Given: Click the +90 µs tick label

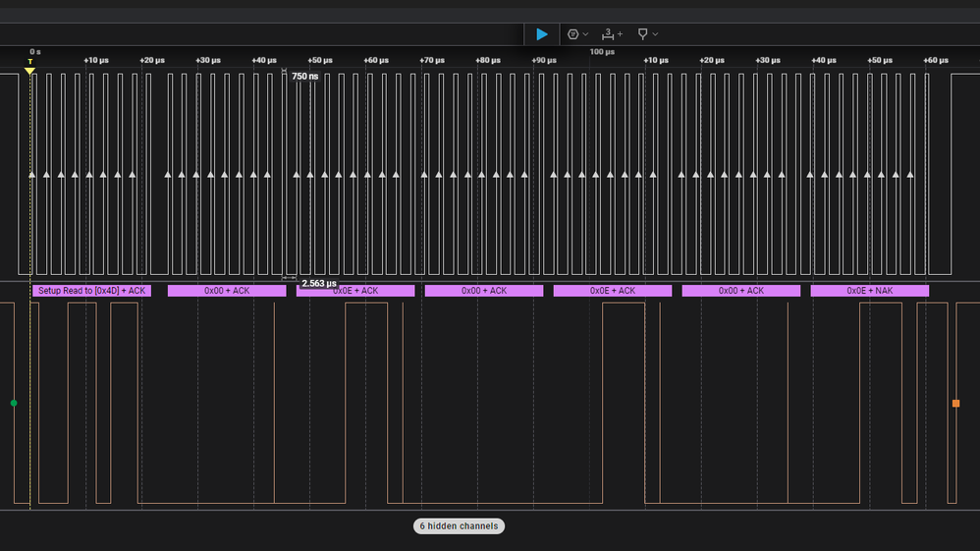Looking at the screenshot, I should (544, 61).
